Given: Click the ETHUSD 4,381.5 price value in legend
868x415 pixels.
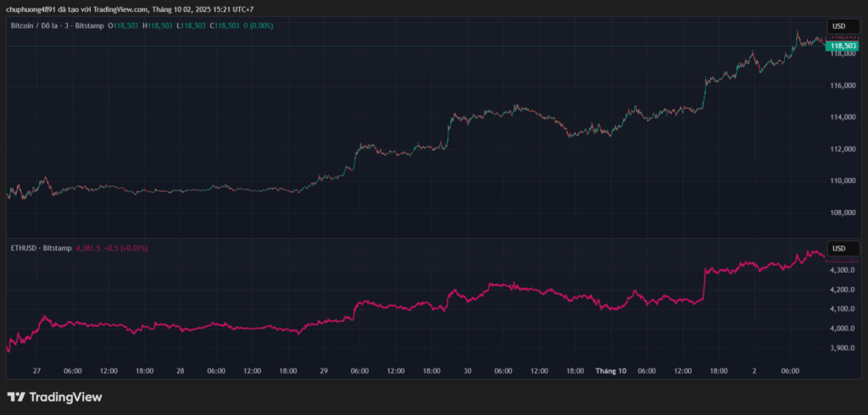Looking at the screenshot, I should pos(88,248).
